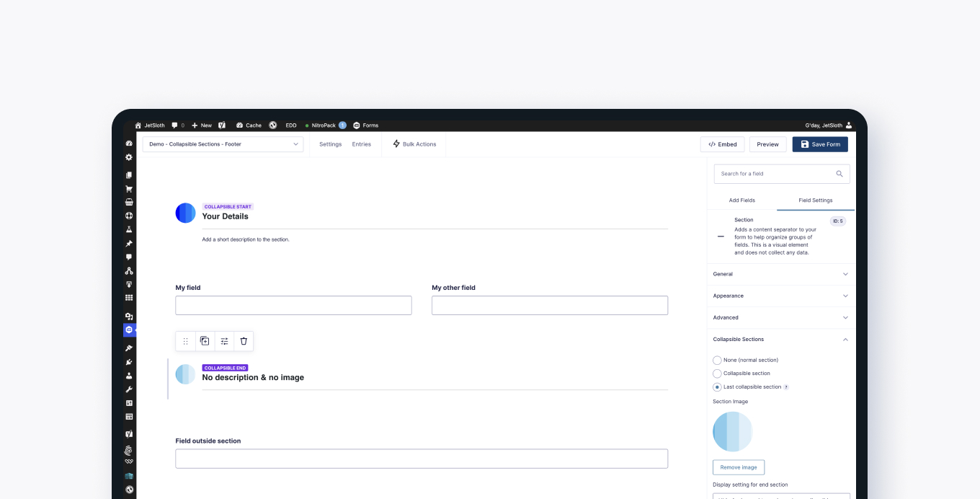This screenshot has width=980, height=499.
Task: Click the light blue Section Image preview
Action: pos(732,432)
